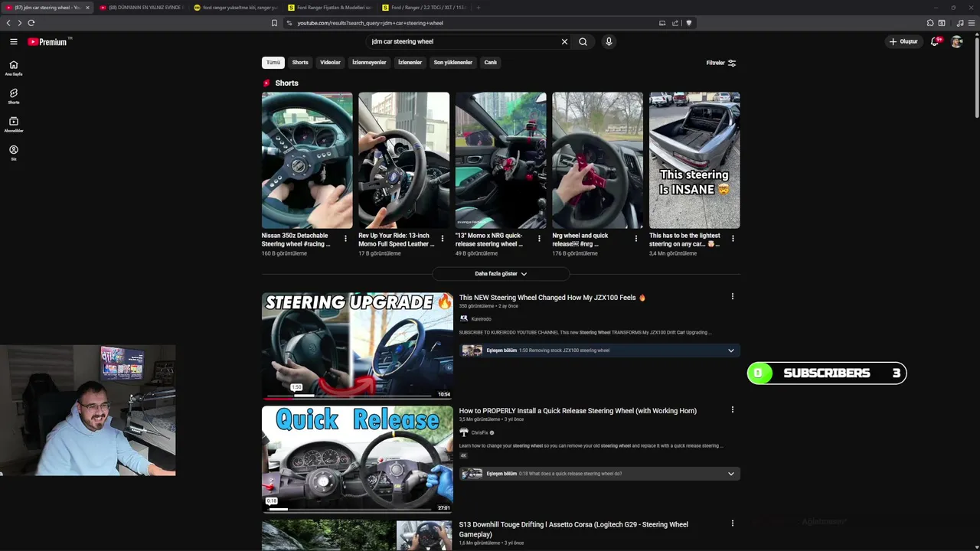
Task: Expand Daha fazla göster shorts
Action: click(501, 273)
